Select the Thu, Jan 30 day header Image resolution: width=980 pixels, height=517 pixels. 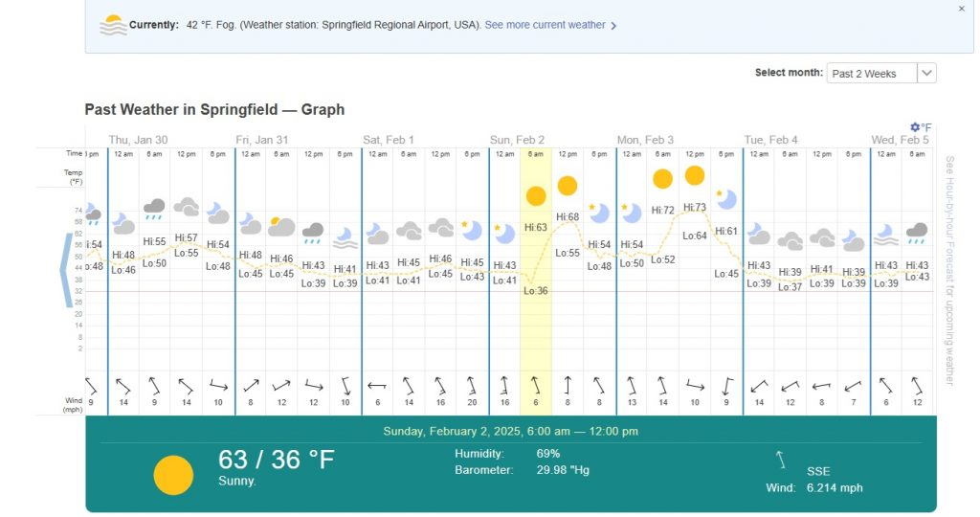tap(138, 140)
